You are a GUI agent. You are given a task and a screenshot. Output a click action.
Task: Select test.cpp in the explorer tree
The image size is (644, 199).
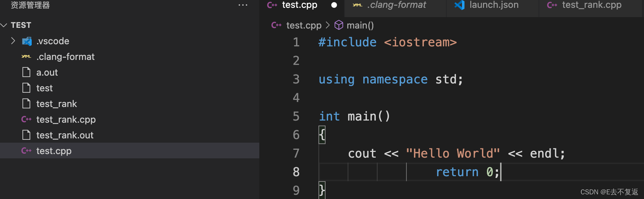(x=54, y=151)
